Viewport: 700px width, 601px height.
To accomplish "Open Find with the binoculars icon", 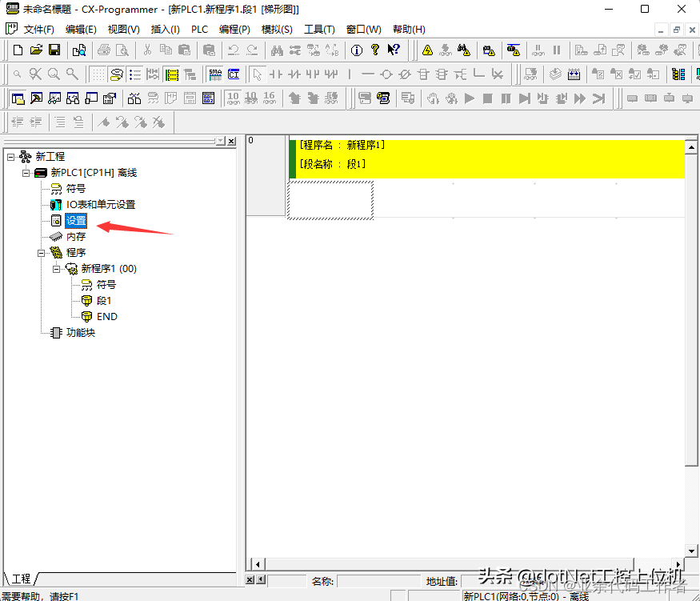I will pos(277,50).
